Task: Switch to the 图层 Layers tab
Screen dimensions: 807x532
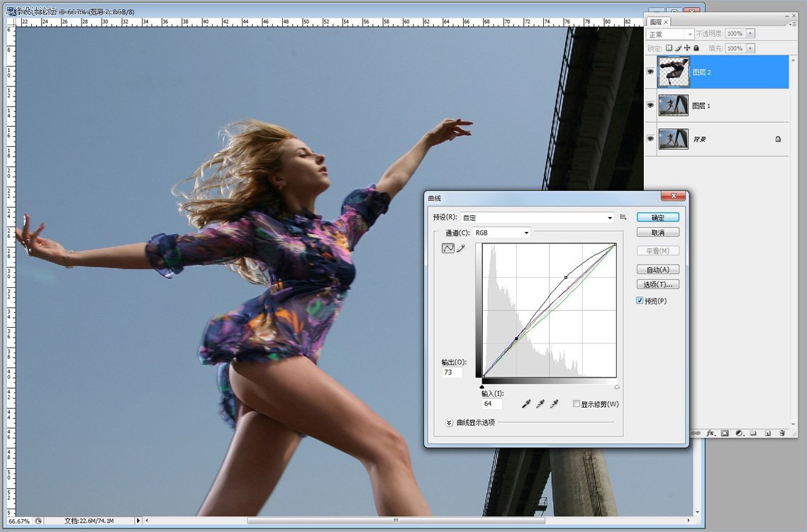Action: [656, 22]
